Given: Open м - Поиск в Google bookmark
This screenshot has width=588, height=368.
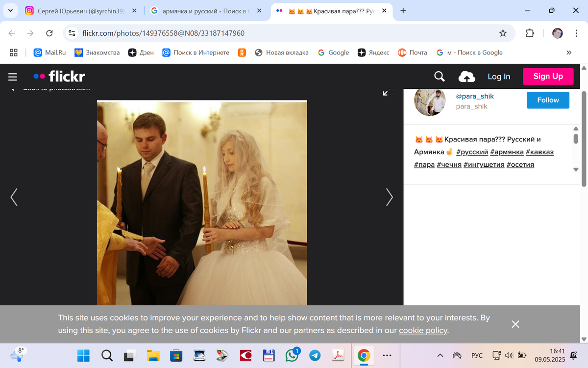Looking at the screenshot, I should [469, 53].
